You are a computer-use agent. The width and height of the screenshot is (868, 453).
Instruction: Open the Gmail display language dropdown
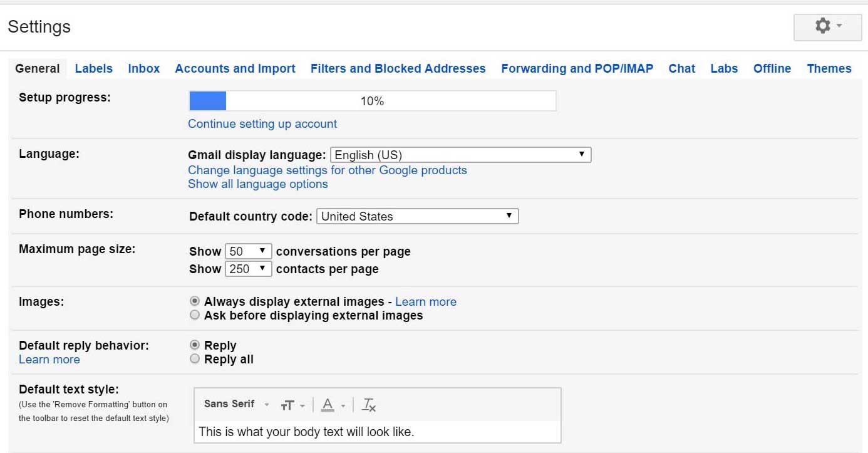tap(460, 154)
